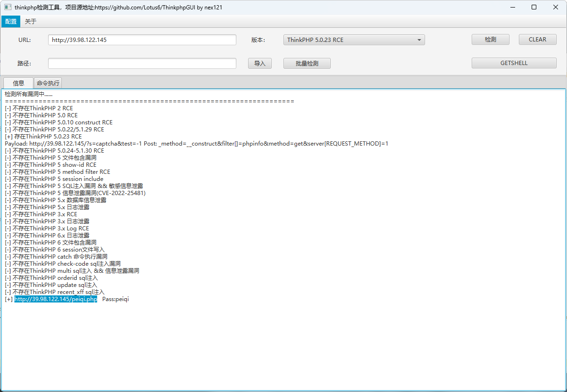Click the app icon in title bar
This screenshot has height=392, width=567.
pos(8,7)
